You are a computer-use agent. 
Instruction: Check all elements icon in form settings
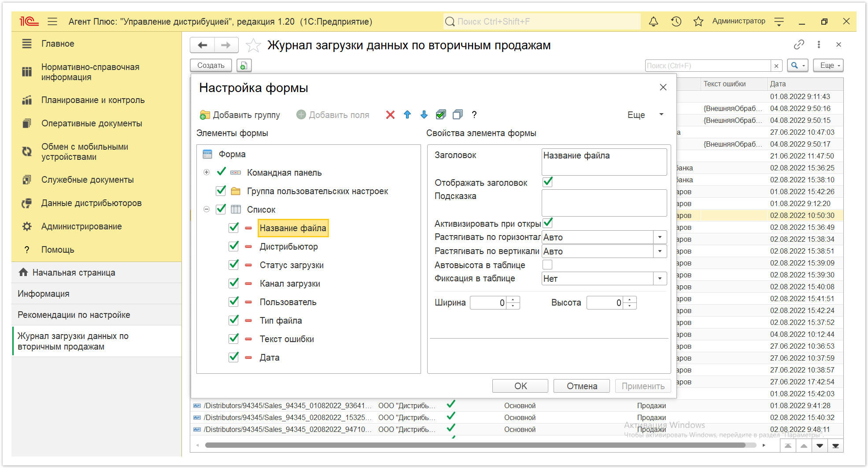[441, 115]
